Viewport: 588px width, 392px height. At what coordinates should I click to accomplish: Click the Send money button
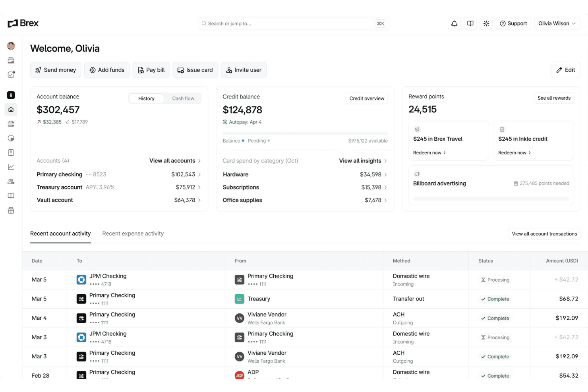point(56,70)
